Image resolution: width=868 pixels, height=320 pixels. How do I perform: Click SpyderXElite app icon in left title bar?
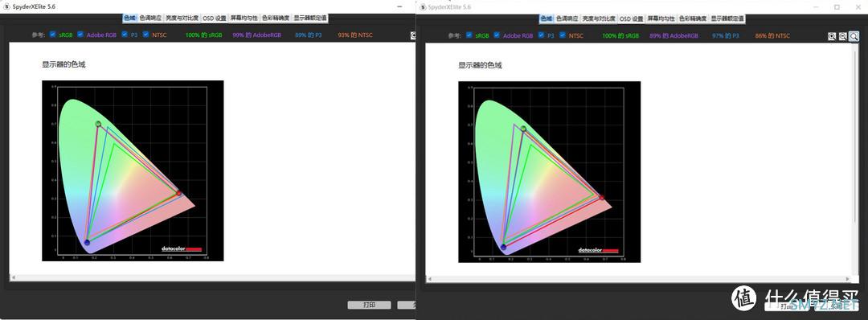(6, 6)
